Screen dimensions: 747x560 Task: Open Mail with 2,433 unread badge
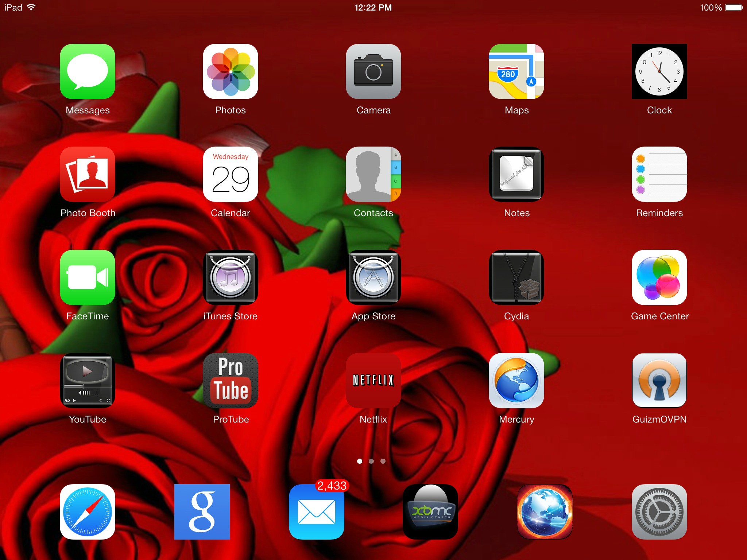[317, 512]
